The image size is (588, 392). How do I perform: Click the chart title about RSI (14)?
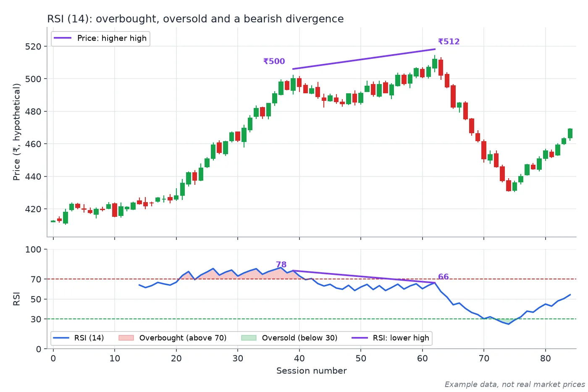coord(195,19)
